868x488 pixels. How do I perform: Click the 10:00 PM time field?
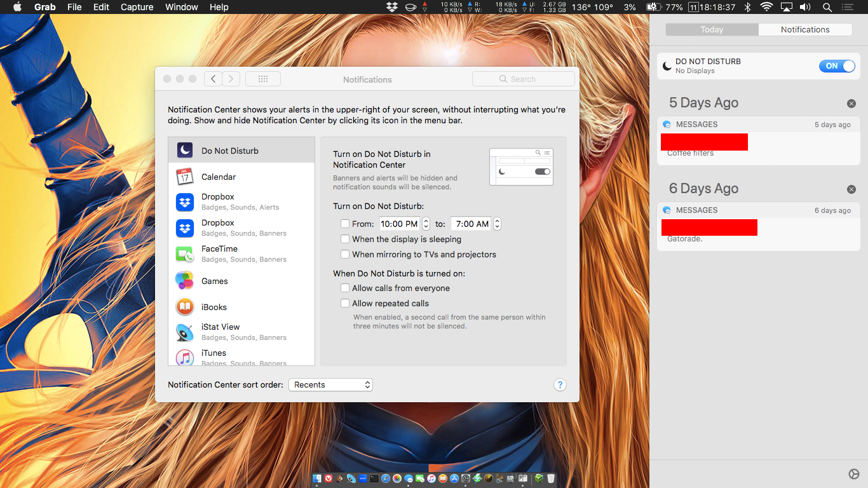coord(400,224)
